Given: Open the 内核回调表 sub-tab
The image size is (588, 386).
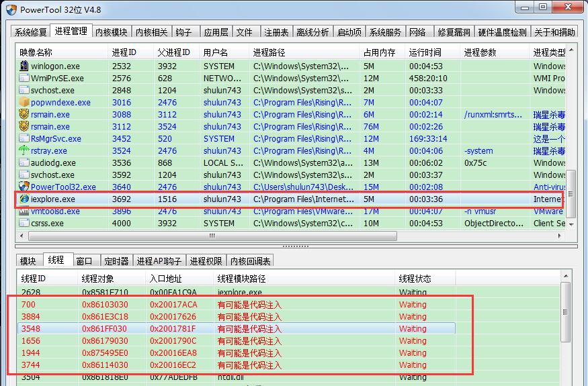Looking at the screenshot, I should (x=250, y=261).
